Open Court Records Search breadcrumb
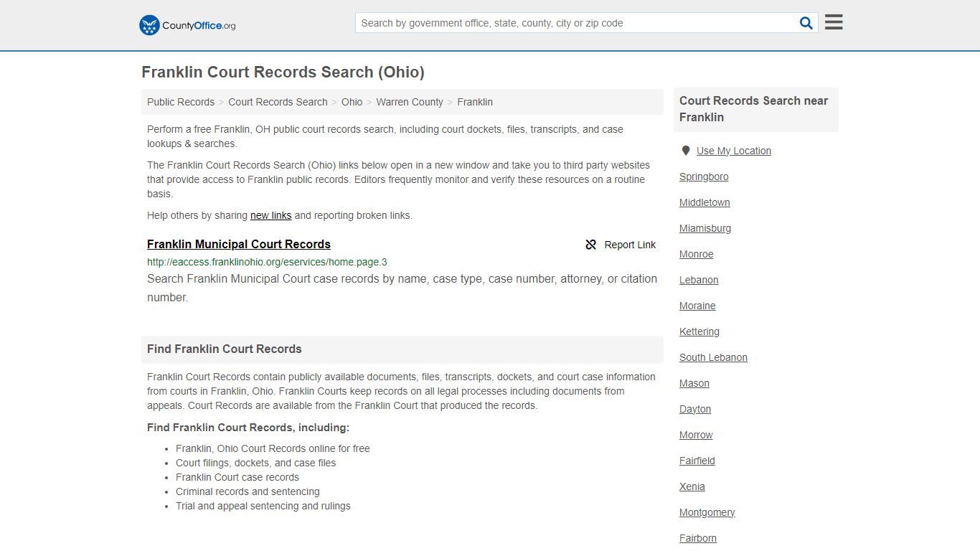This screenshot has width=980, height=551. point(278,102)
